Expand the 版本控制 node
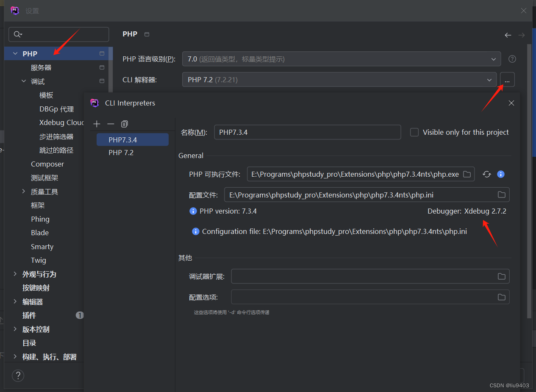This screenshot has height=392, width=536. point(15,329)
